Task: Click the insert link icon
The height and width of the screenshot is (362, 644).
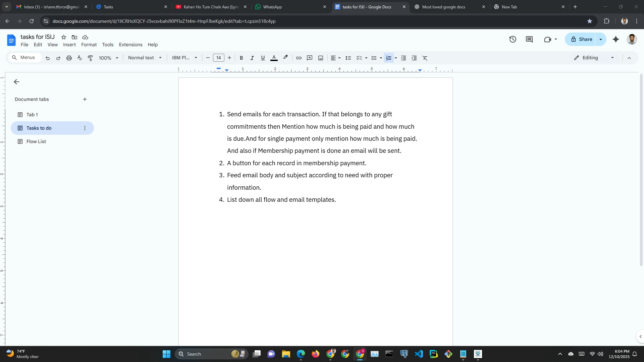Action: point(299,58)
